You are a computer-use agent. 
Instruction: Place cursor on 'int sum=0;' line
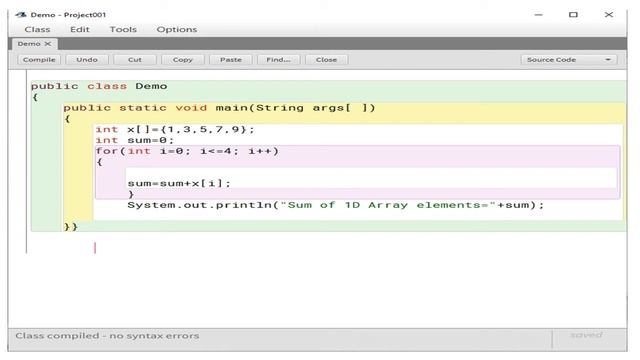135,140
